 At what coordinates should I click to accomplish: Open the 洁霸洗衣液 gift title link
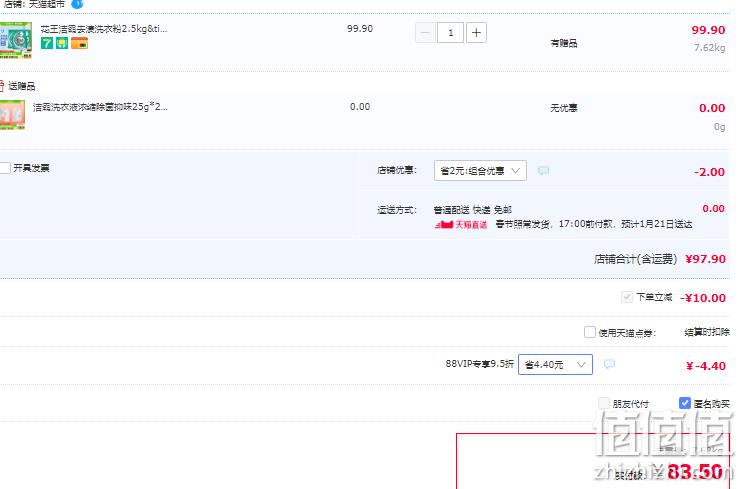pos(100,107)
